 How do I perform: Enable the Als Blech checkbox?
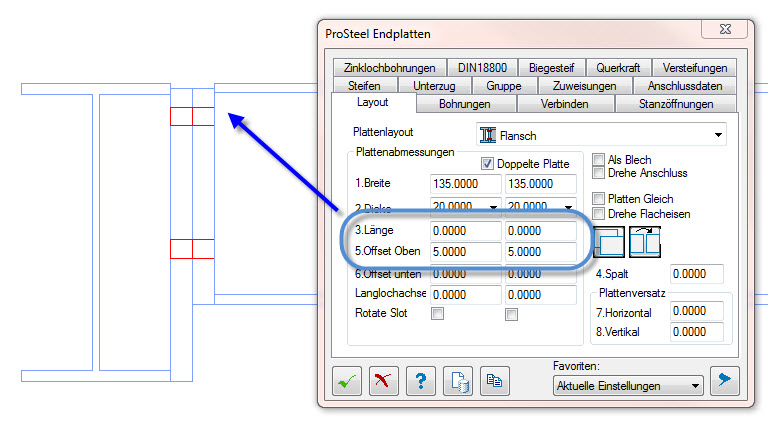tap(598, 160)
